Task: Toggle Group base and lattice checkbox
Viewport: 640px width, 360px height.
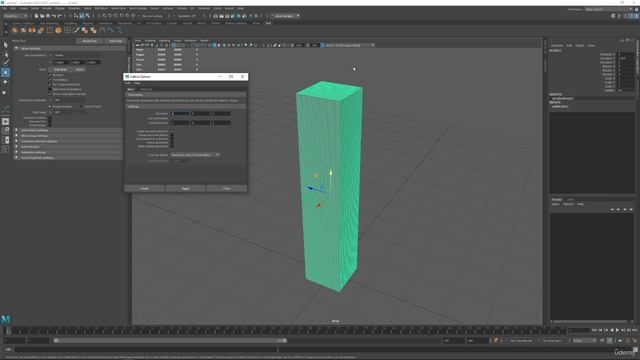Action: coord(172,135)
